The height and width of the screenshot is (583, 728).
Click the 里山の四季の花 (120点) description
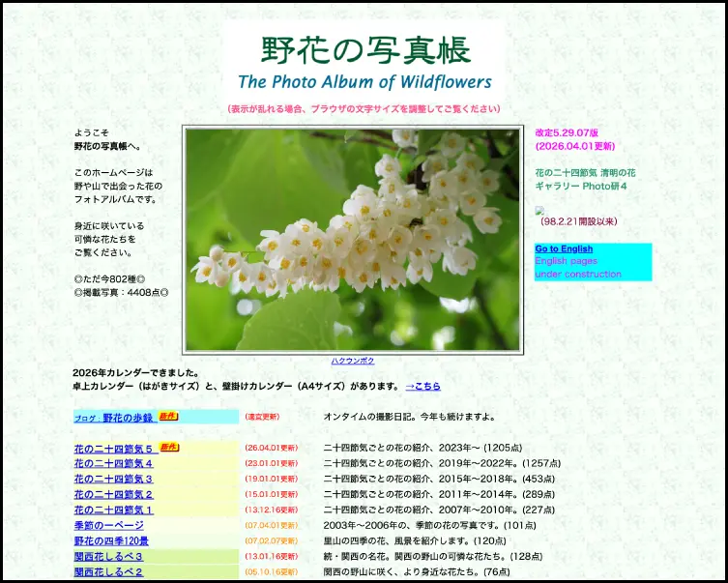tap(415, 540)
